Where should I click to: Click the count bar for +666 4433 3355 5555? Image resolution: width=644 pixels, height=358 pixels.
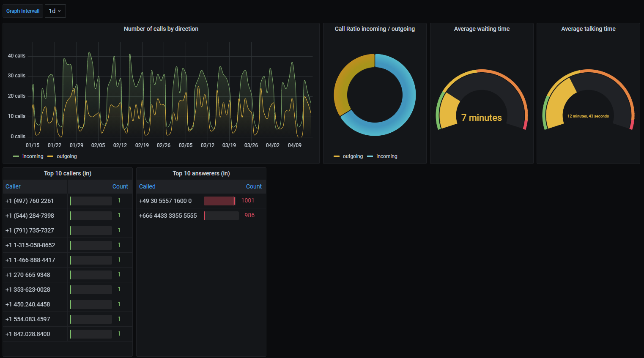[x=221, y=216]
